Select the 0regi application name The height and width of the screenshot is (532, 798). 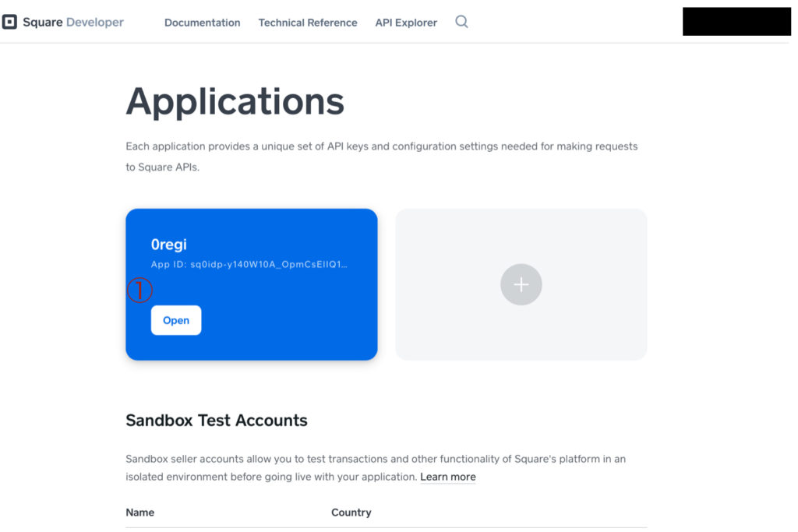(168, 245)
